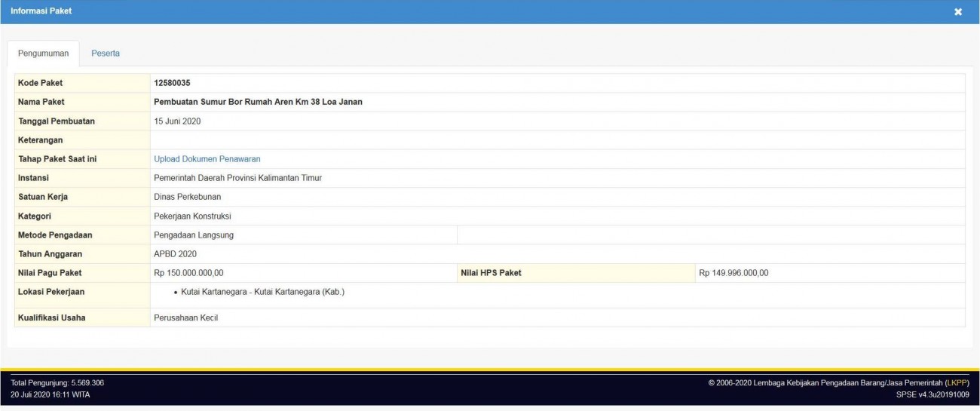Click the Pemerintah Daerah Provinsi Kalimantan Timur value
This screenshot has height=411, width=980.
pyautogui.click(x=237, y=178)
